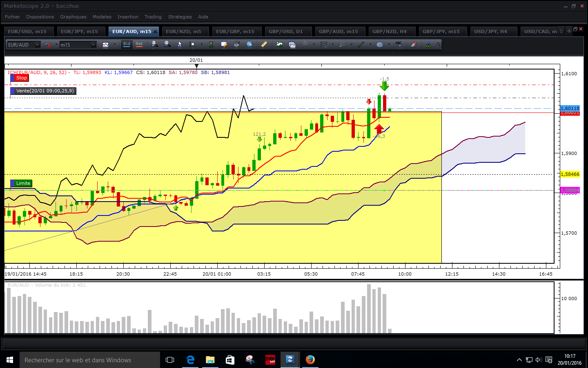
Task: Expand the chart type dropdown arrow
Action: pos(115,45)
